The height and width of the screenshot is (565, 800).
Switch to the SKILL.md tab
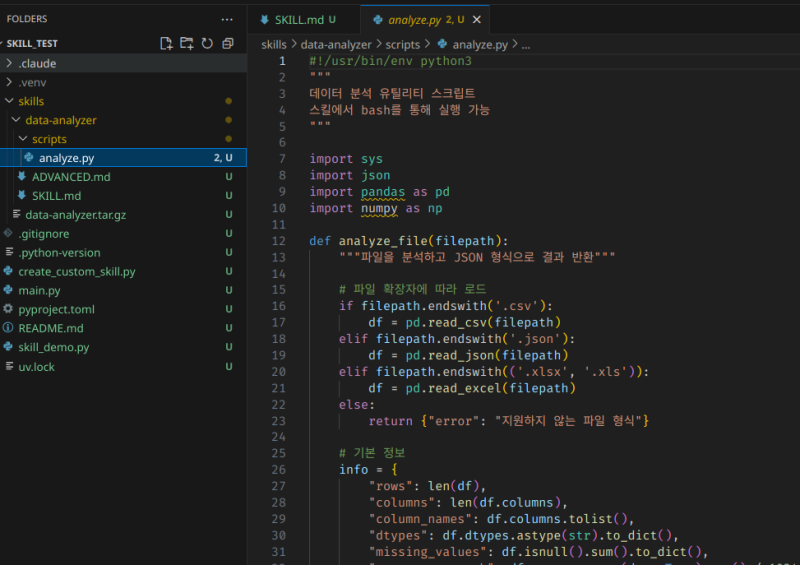pos(298,20)
